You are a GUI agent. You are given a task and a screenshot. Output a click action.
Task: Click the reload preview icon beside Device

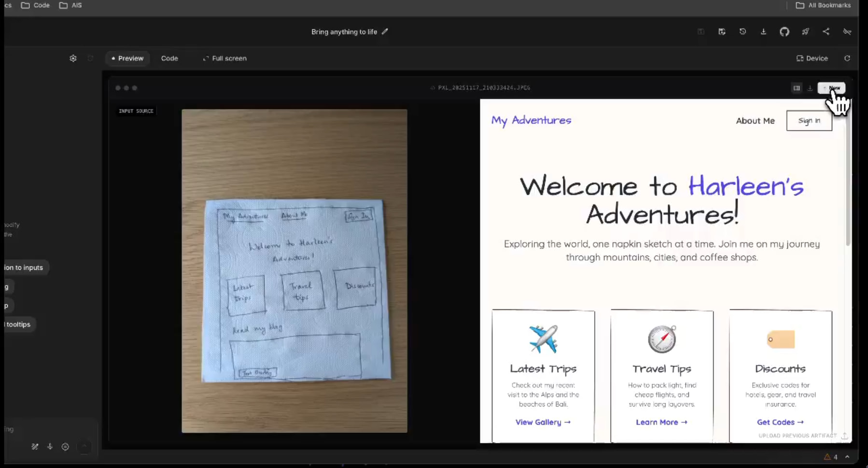pos(847,58)
